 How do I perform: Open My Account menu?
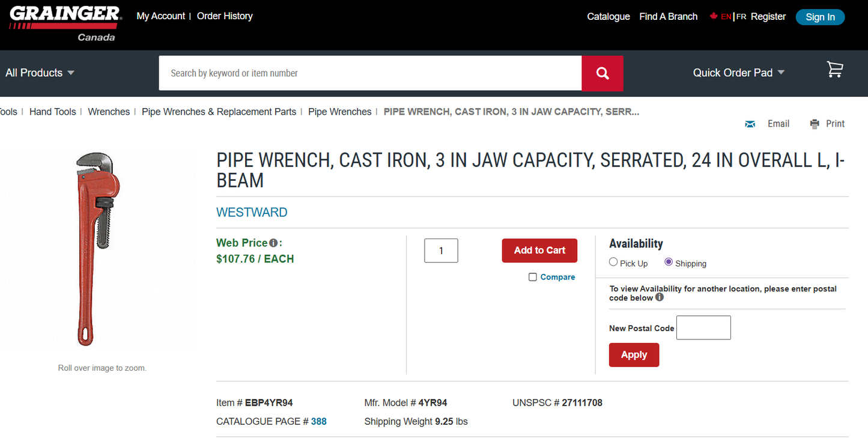click(x=161, y=16)
